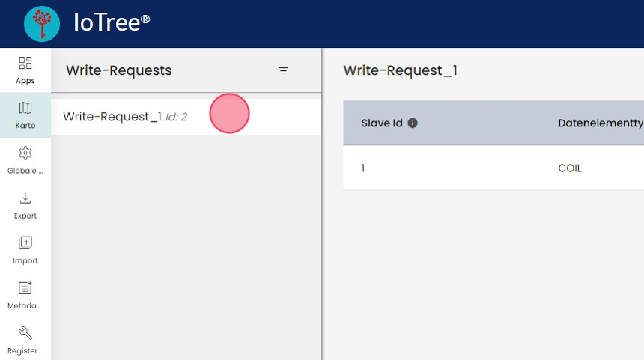Click the IoTree tree logo
The image size is (644, 360).
tap(42, 24)
